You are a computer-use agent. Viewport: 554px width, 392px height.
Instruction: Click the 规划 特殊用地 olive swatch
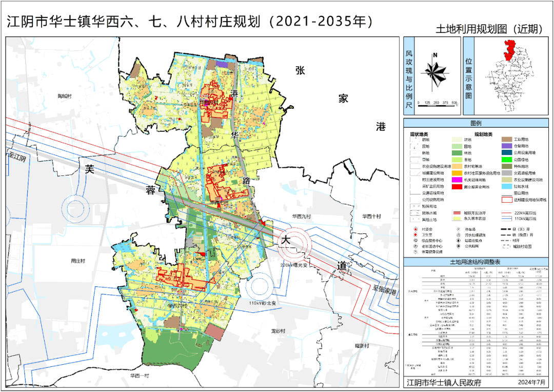click(x=507, y=166)
